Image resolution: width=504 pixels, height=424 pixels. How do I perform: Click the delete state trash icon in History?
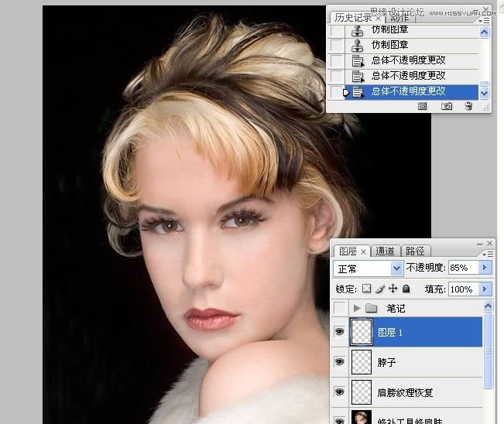point(468,106)
